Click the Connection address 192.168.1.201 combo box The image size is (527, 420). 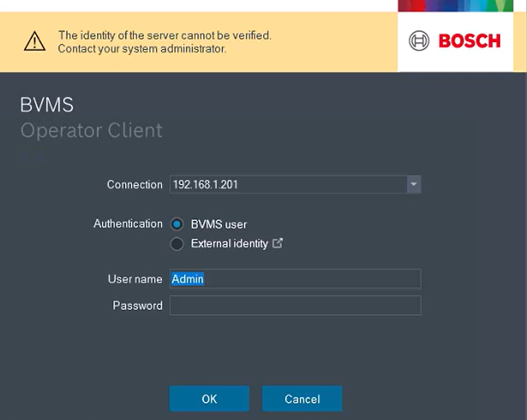coord(288,185)
